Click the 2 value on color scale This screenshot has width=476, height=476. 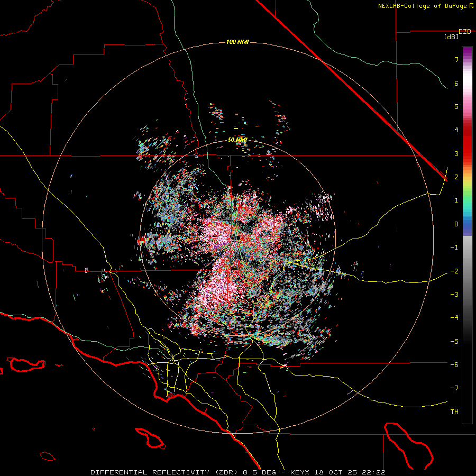[x=456, y=177]
